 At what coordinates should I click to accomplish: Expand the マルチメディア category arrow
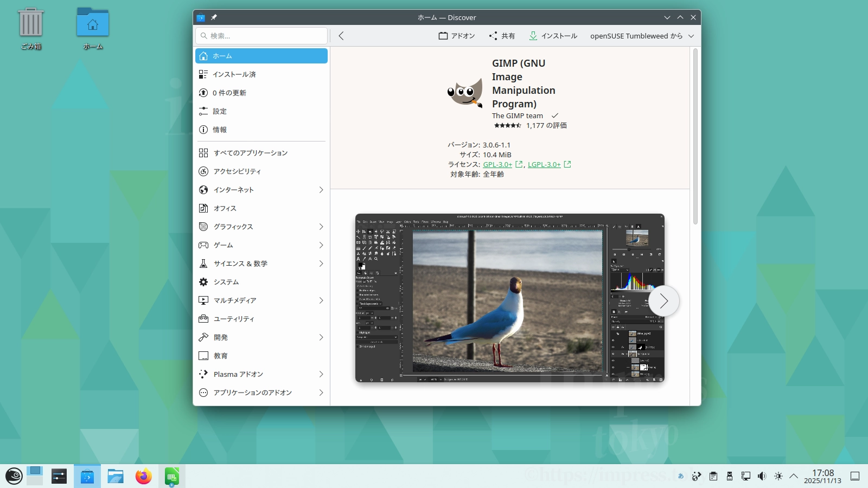coord(321,300)
